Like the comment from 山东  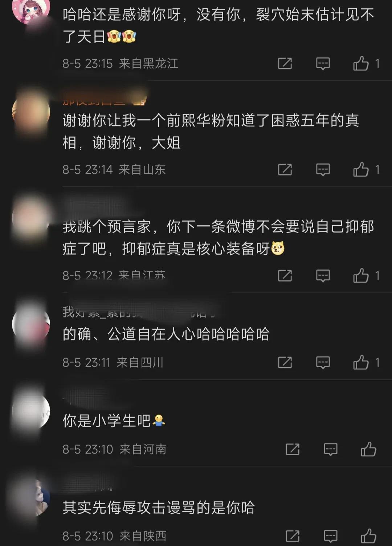pos(361,169)
